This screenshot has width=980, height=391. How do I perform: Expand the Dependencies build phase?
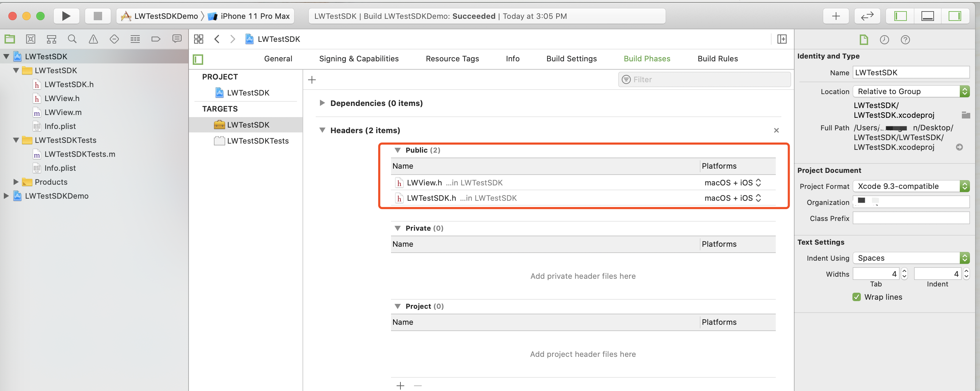click(x=322, y=103)
